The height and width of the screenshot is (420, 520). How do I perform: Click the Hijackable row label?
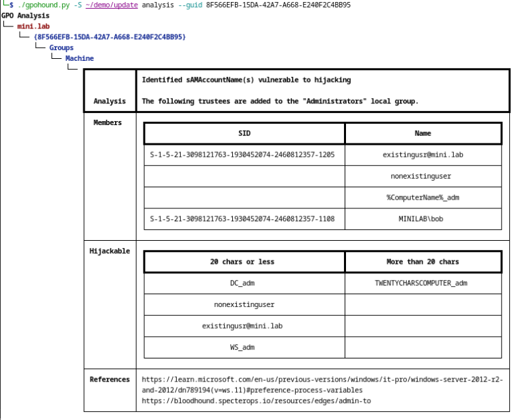[x=110, y=251]
